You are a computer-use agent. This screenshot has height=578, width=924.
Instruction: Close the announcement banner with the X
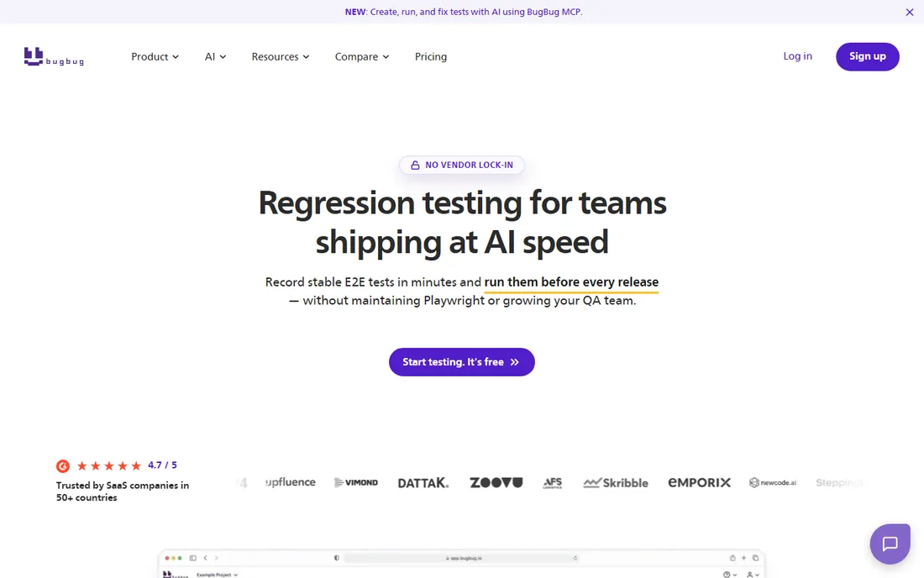click(909, 12)
